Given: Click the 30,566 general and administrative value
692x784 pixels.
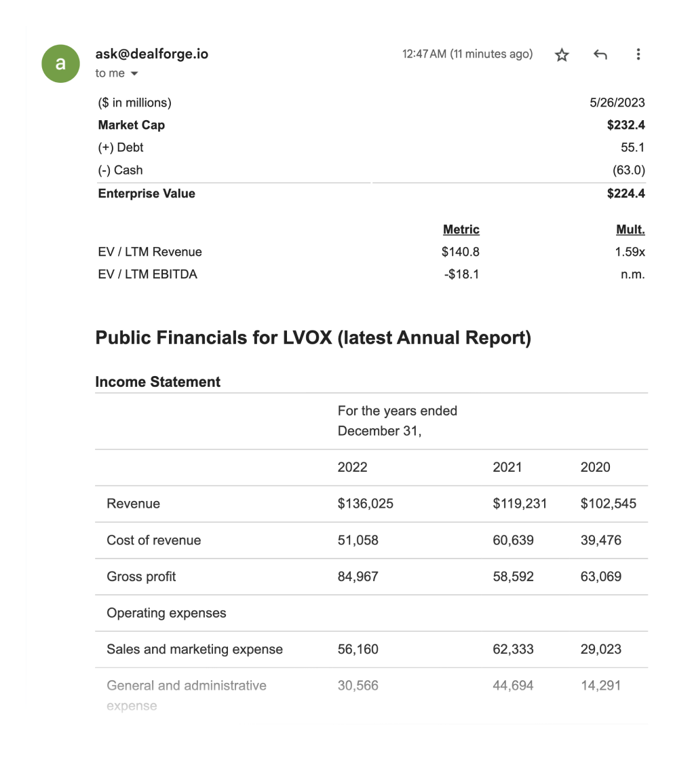Looking at the screenshot, I should coord(358,686).
